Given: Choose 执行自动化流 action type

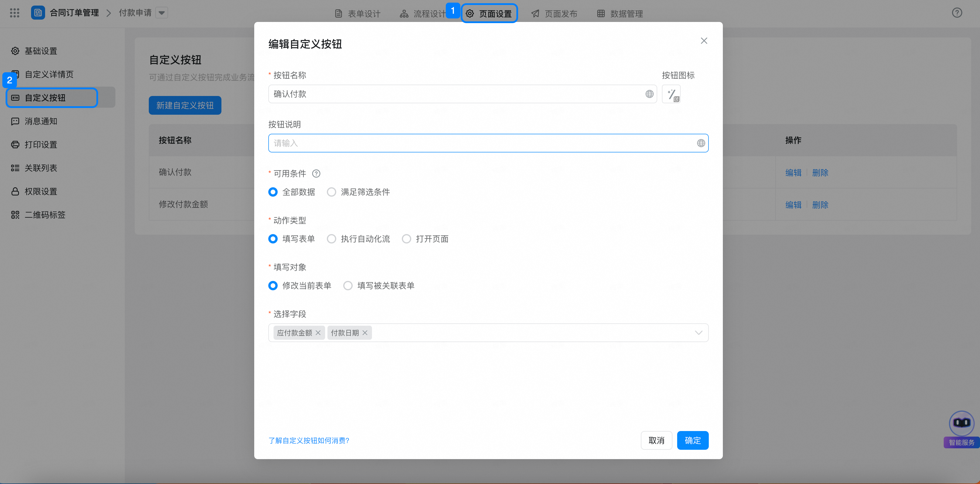Looking at the screenshot, I should click(331, 239).
